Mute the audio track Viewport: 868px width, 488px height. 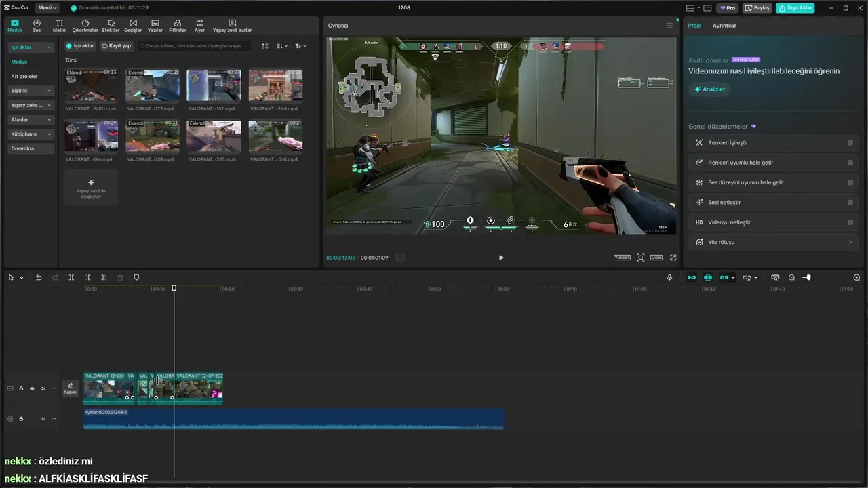click(43, 418)
